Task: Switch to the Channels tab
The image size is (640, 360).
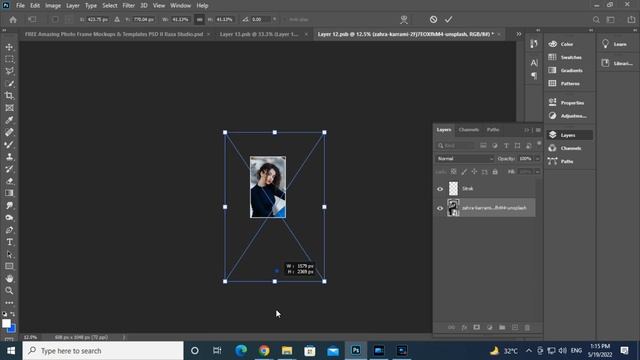Action: click(x=469, y=130)
